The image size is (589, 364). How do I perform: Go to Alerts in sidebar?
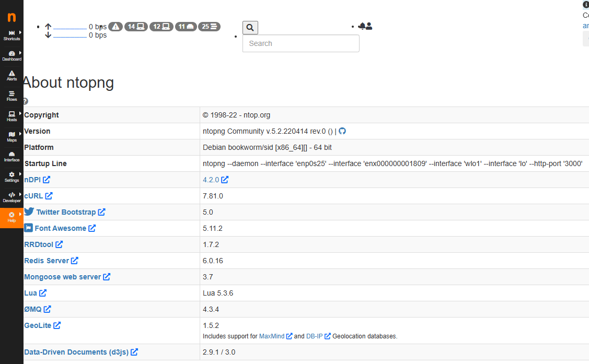click(11, 76)
